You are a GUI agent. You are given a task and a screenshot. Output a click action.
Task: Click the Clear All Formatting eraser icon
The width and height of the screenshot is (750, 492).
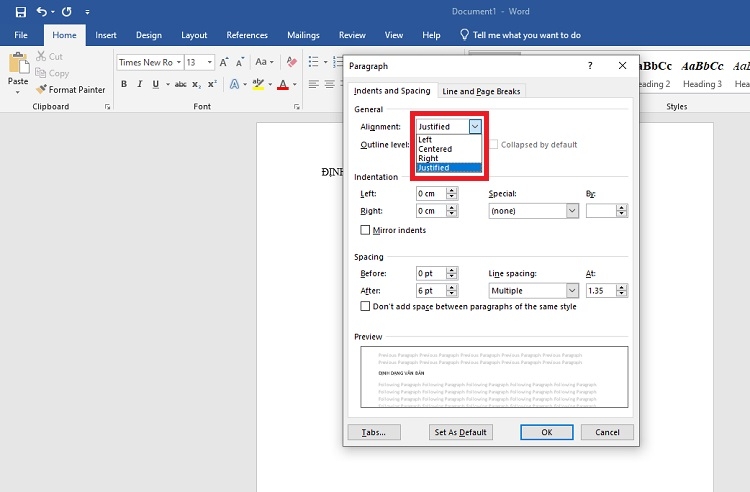point(290,62)
